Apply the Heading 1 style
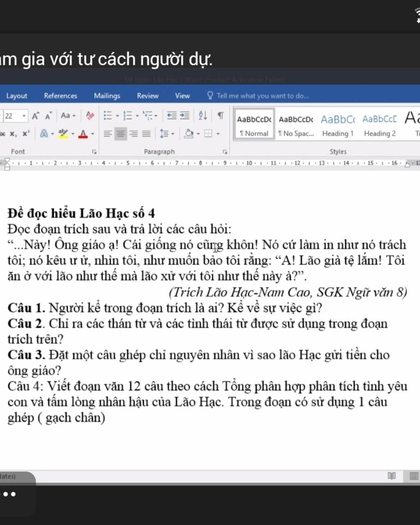420x525 pixels. pos(338,125)
